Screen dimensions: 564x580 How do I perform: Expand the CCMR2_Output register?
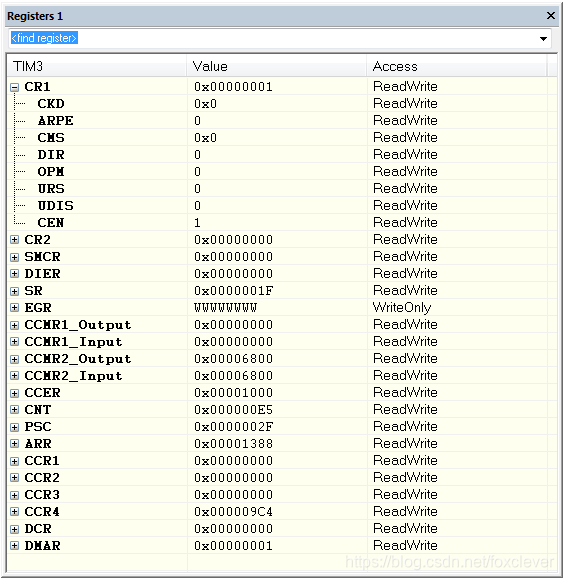coord(14,359)
